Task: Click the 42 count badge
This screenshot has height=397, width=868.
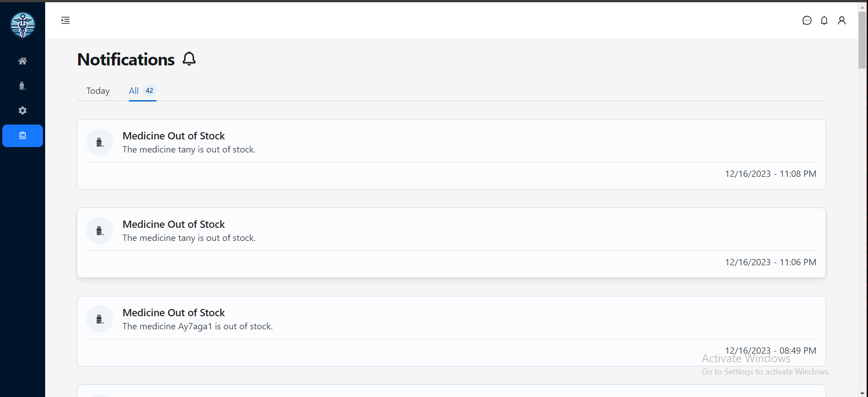Action: point(149,91)
